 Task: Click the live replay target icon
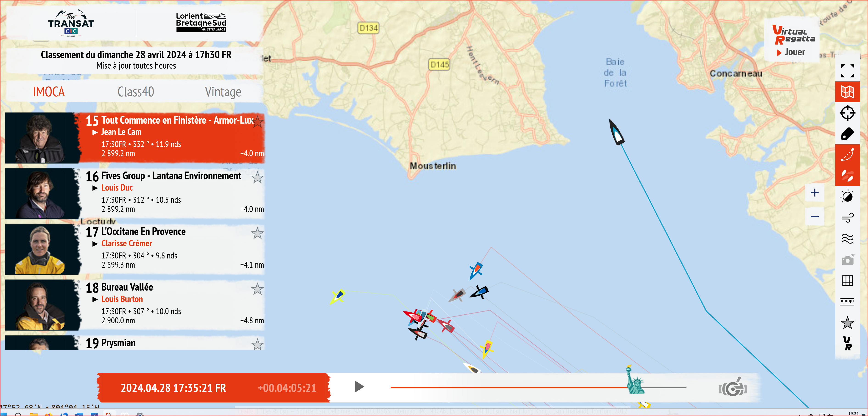click(x=733, y=387)
